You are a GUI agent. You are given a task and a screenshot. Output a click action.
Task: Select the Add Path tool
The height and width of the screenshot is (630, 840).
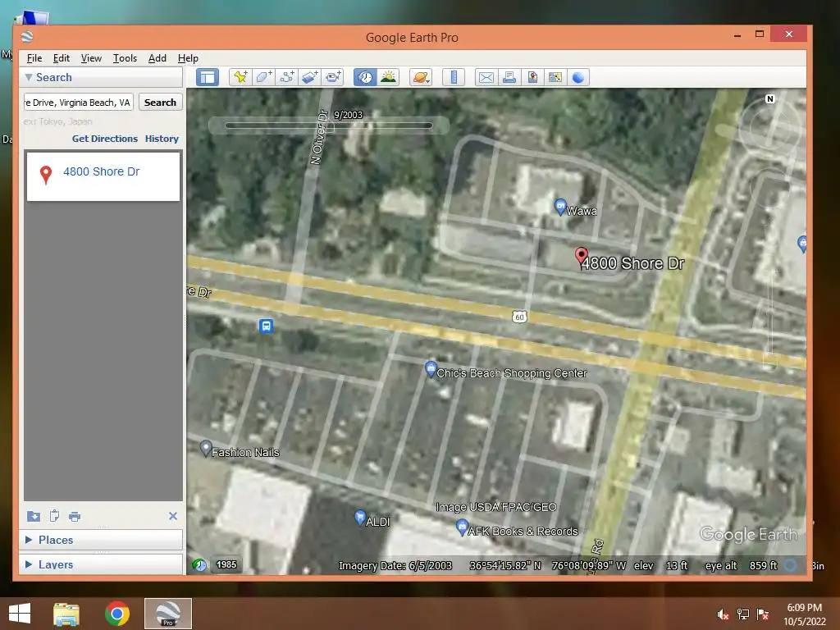click(286, 78)
